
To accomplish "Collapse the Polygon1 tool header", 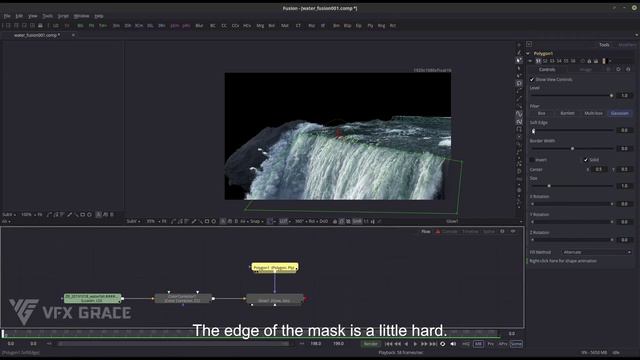I will (528, 53).
